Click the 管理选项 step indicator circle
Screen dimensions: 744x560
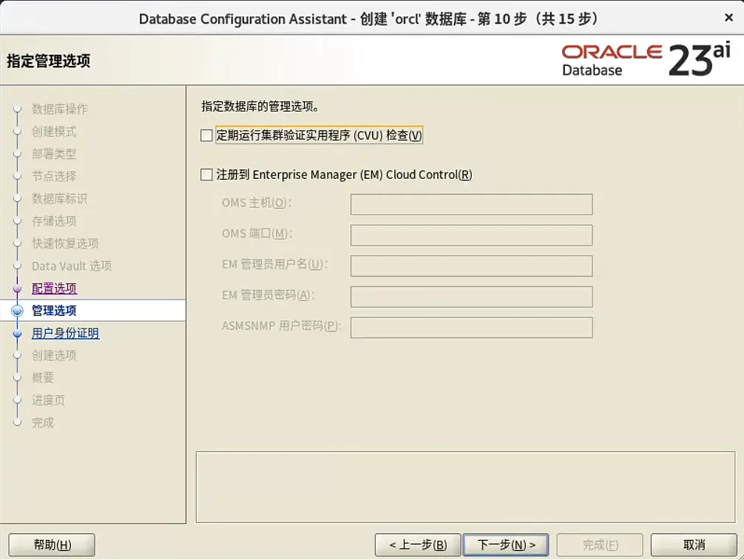(17, 310)
